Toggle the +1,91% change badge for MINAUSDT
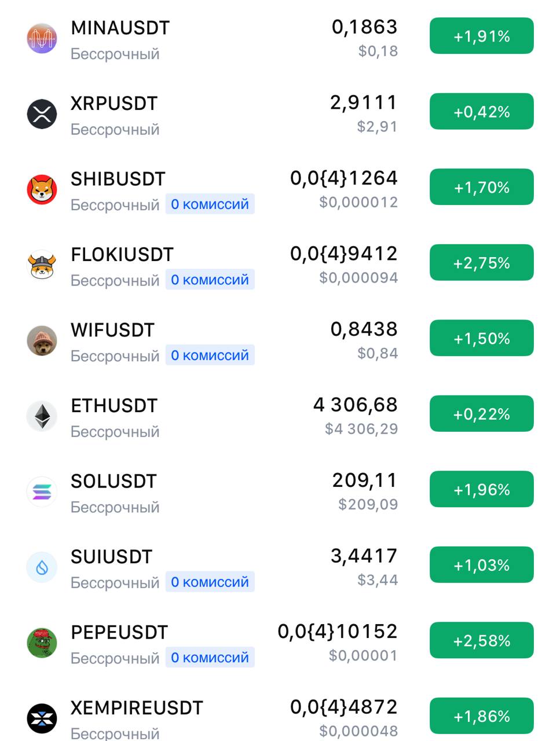560x741 pixels. [481, 36]
